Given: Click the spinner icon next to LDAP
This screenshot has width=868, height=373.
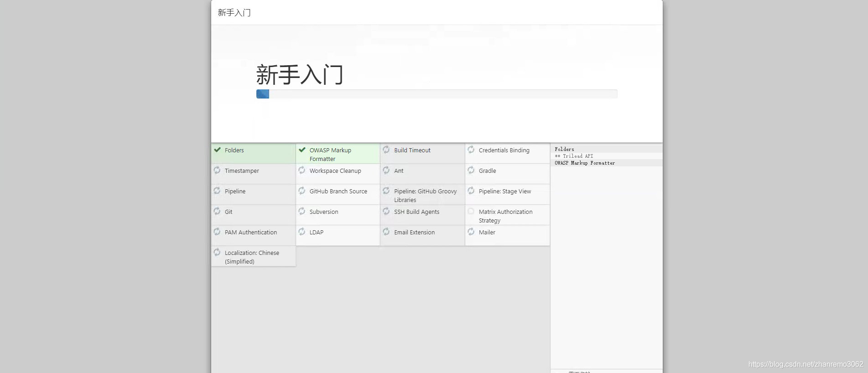Looking at the screenshot, I should click(302, 232).
